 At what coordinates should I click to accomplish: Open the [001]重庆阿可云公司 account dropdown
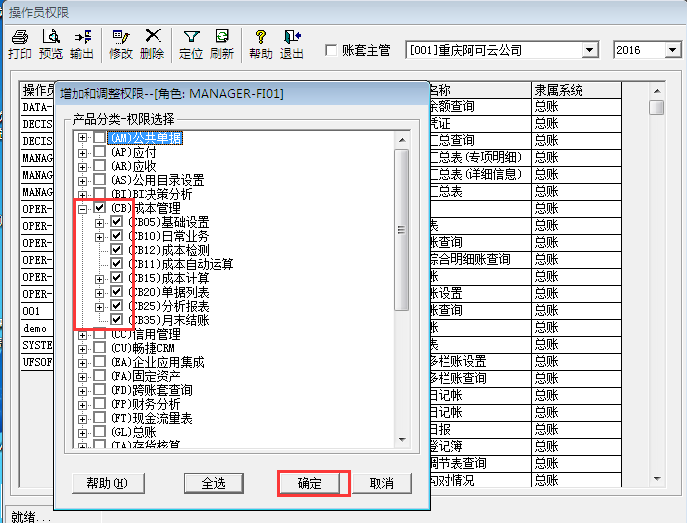[589, 50]
